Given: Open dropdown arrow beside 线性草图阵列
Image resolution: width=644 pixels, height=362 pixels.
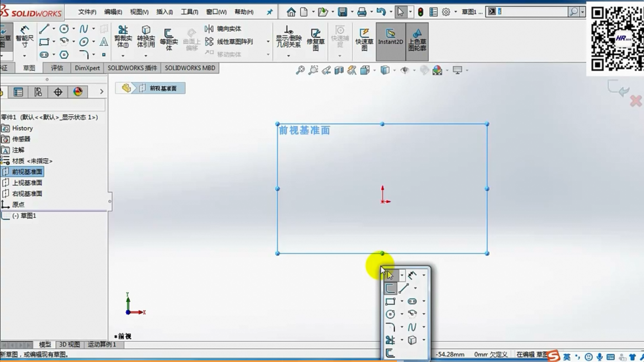Looking at the screenshot, I should click(268, 41).
